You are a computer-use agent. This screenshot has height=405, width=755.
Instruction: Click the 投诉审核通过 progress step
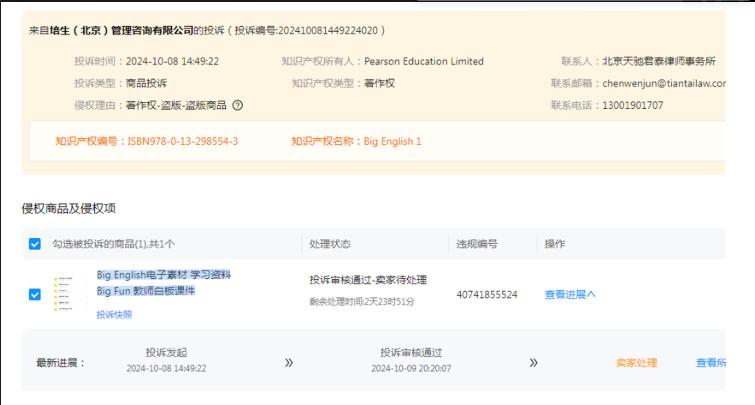(410, 353)
